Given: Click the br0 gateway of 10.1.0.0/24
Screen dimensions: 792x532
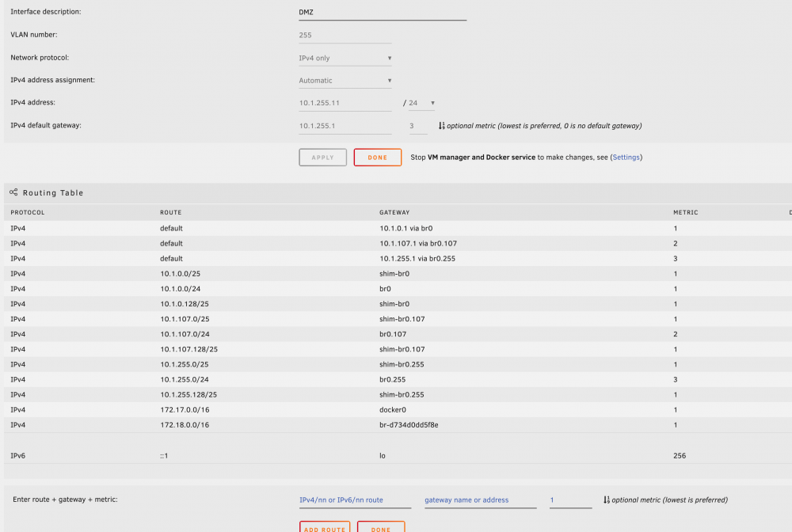Looking at the screenshot, I should (385, 289).
